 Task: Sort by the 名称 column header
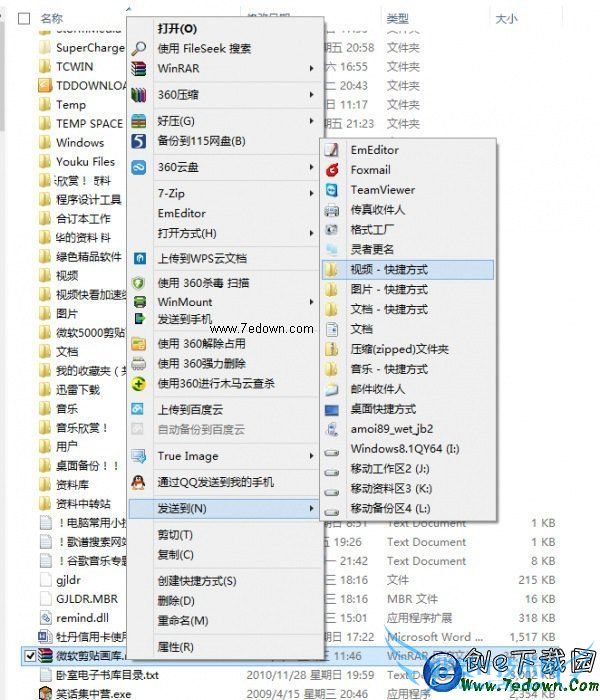click(x=52, y=19)
